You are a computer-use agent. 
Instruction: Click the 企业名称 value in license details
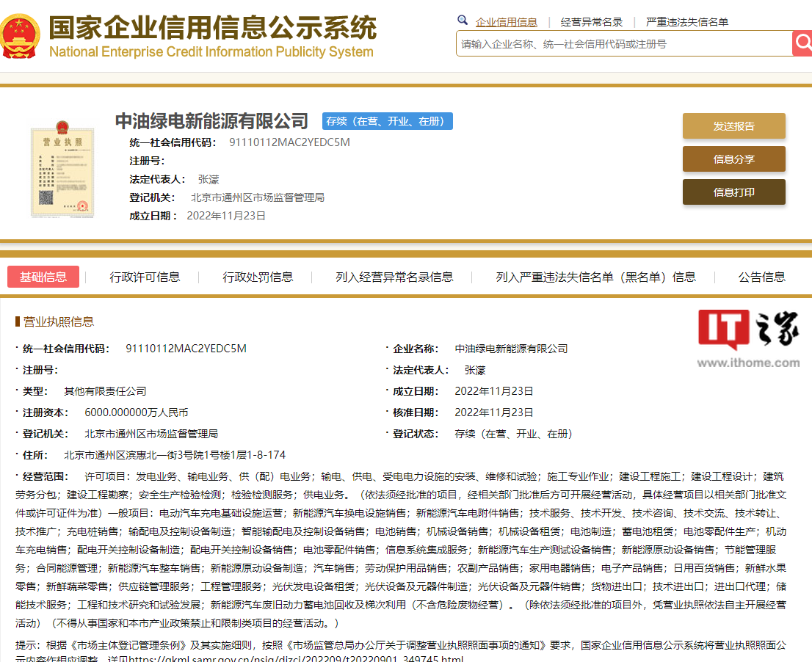[511, 349]
